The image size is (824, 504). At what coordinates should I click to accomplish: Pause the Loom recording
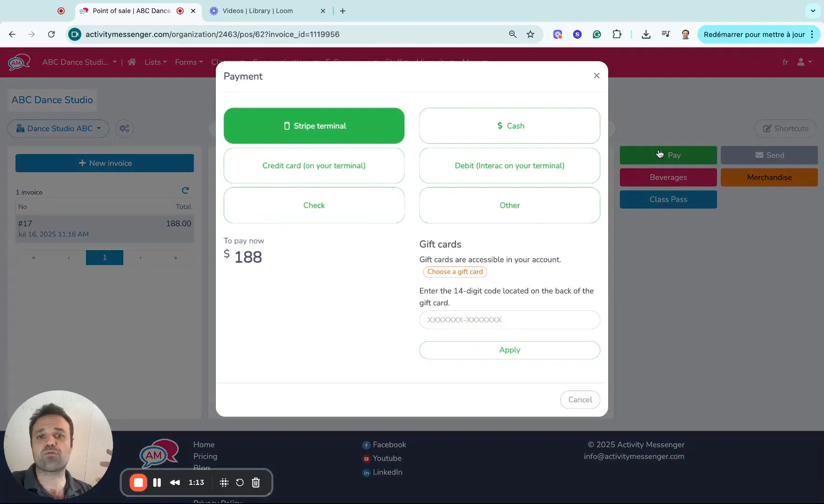tap(157, 483)
